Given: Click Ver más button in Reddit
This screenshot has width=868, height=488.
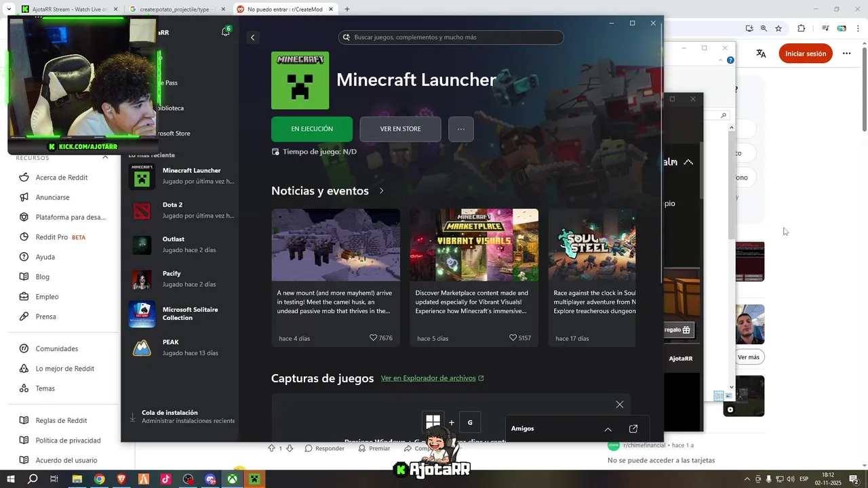Looking at the screenshot, I should pyautogui.click(x=749, y=357).
